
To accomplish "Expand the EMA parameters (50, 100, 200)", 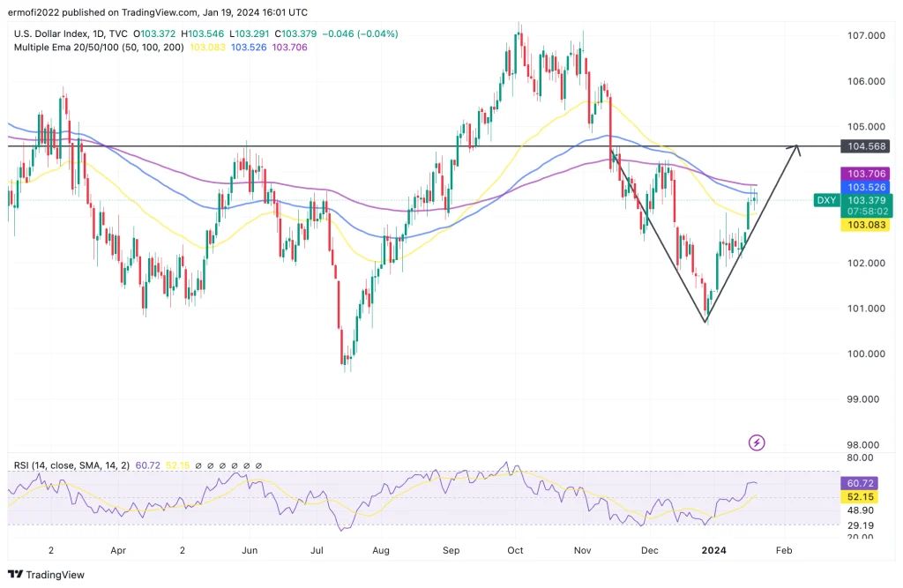I will click(x=153, y=48).
